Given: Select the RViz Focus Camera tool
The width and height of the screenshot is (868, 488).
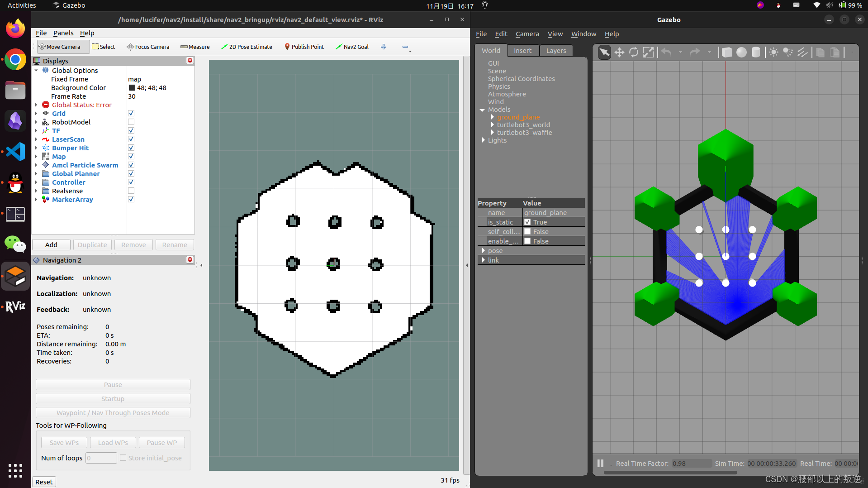Looking at the screenshot, I should [x=148, y=47].
